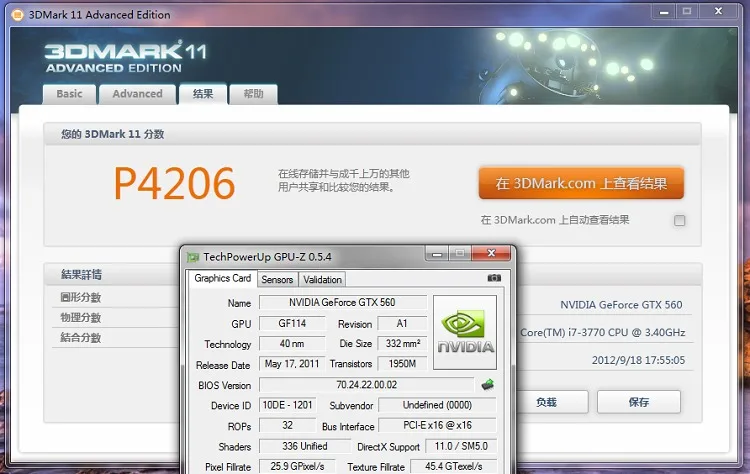Switch to the Basic tab
The image size is (750, 474).
point(69,94)
